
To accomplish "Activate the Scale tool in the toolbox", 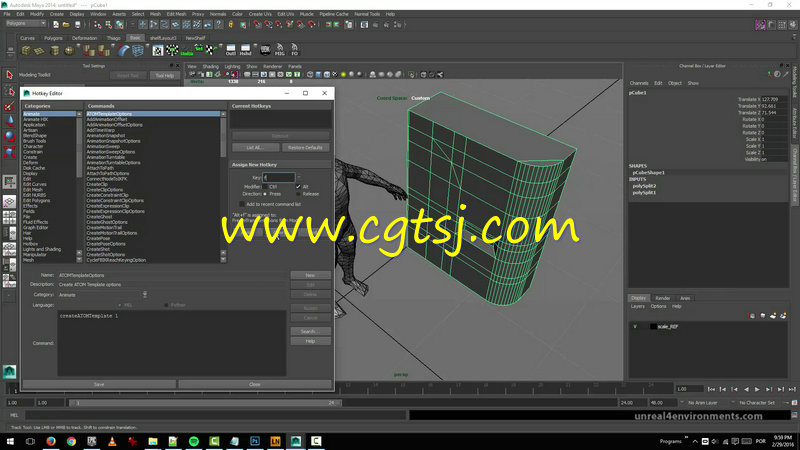I will [9, 152].
